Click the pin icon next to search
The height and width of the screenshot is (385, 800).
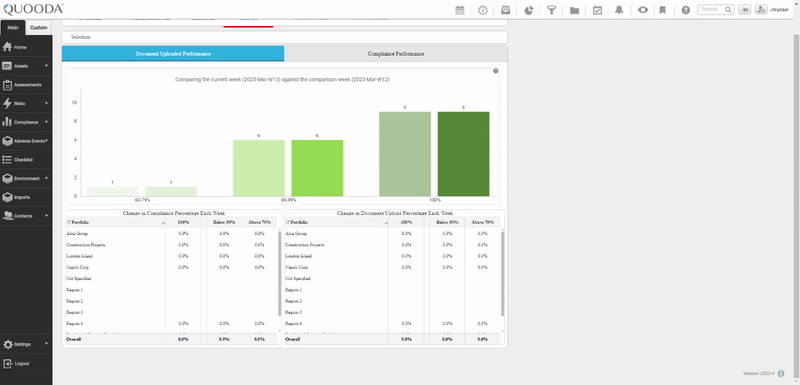coord(744,9)
